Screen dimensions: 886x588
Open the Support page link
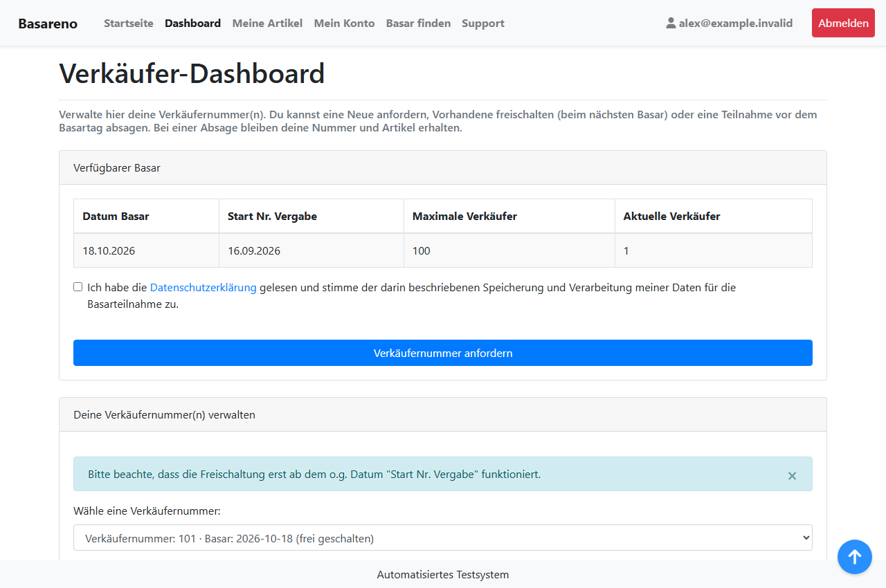coord(483,23)
